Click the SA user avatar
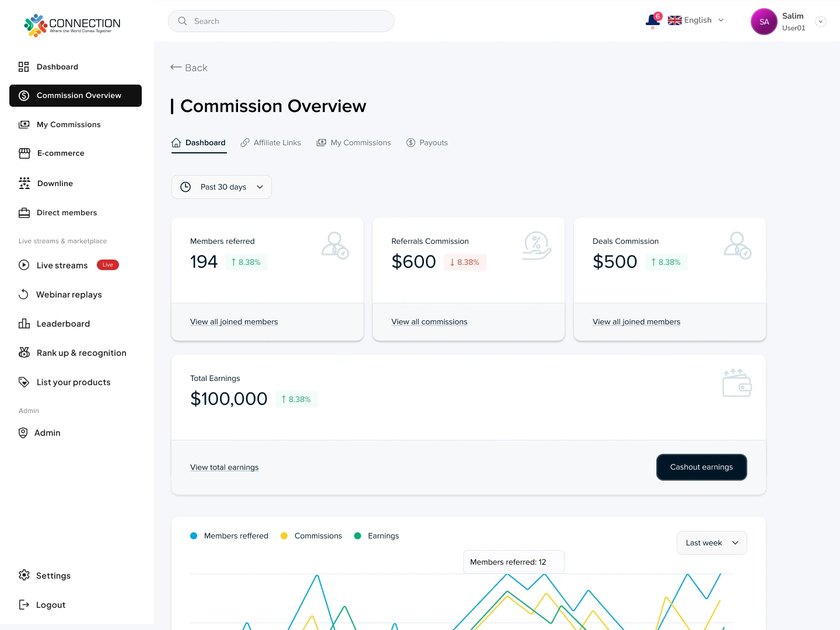The image size is (840, 630). tap(764, 22)
